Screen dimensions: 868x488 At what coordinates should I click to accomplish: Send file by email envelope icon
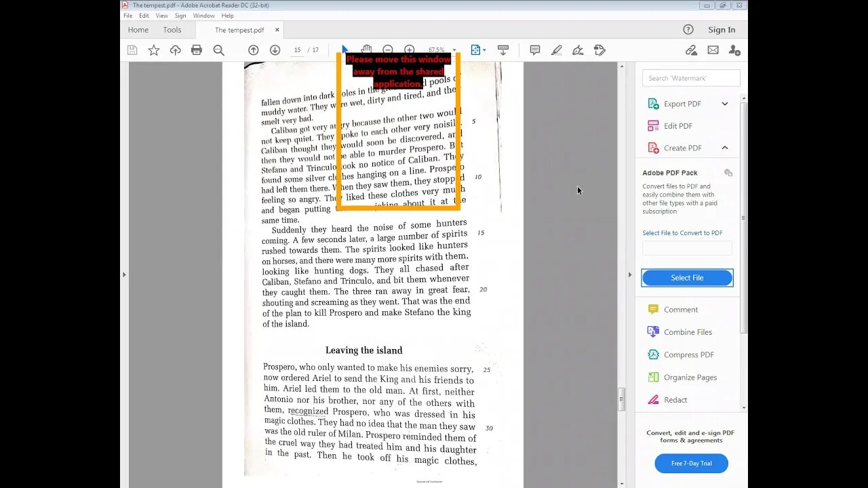713,50
